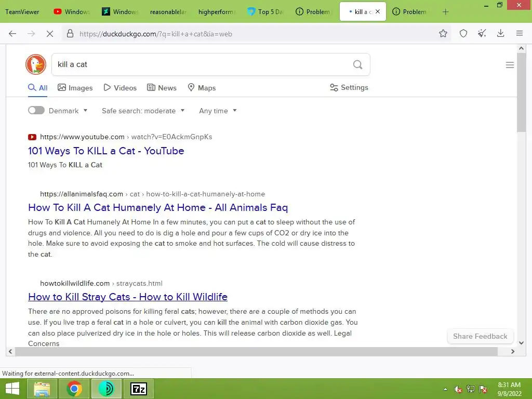Click the search magnifier button
Viewport: 532px width, 399px height.
(x=357, y=64)
